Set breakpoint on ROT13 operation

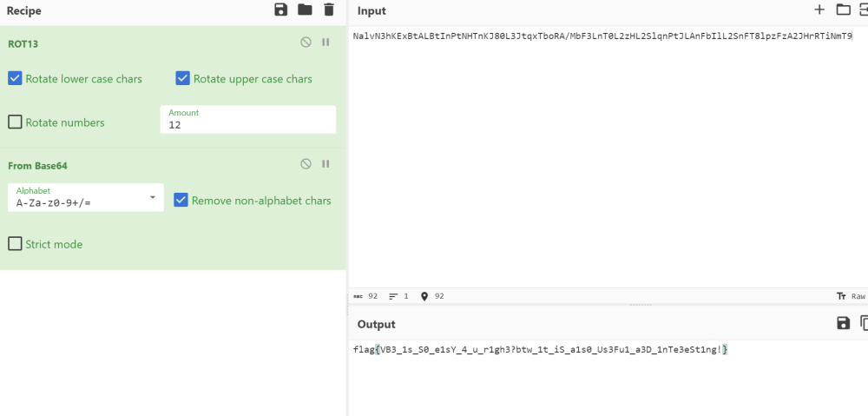click(325, 43)
